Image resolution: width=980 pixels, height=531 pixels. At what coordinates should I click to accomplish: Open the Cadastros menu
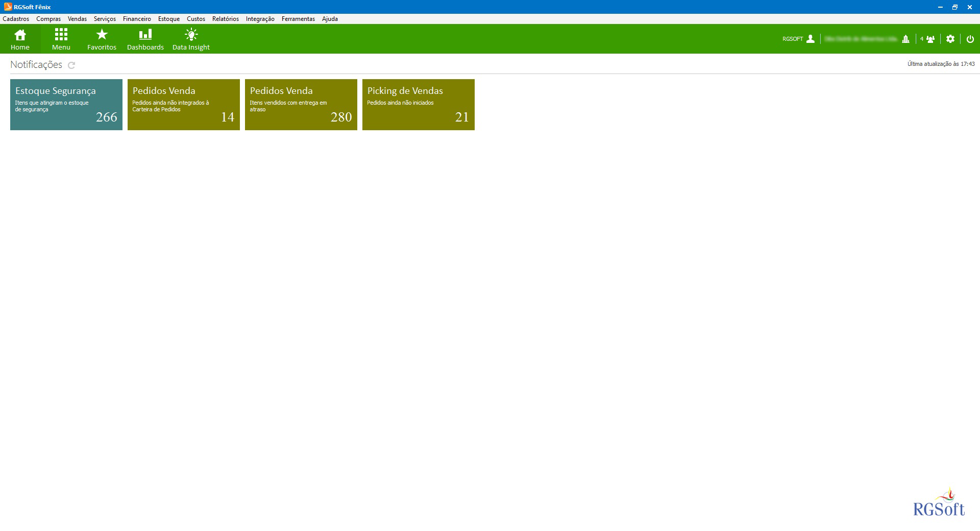click(16, 19)
